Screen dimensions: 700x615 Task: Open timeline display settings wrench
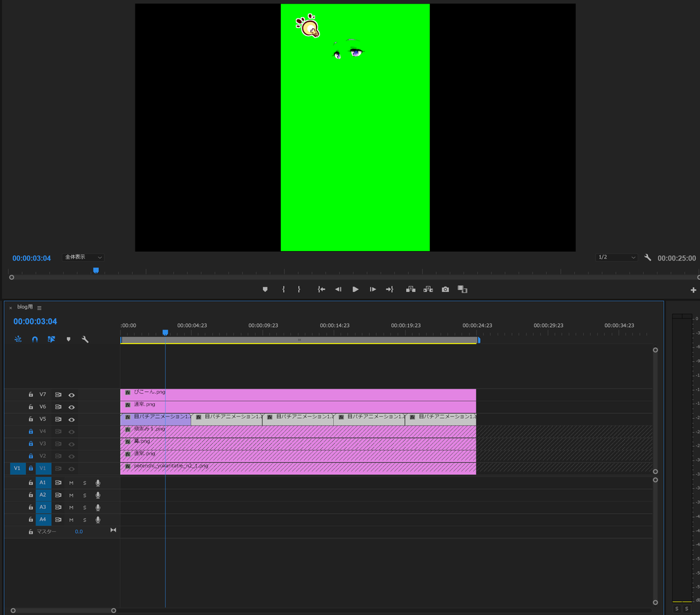coord(85,339)
